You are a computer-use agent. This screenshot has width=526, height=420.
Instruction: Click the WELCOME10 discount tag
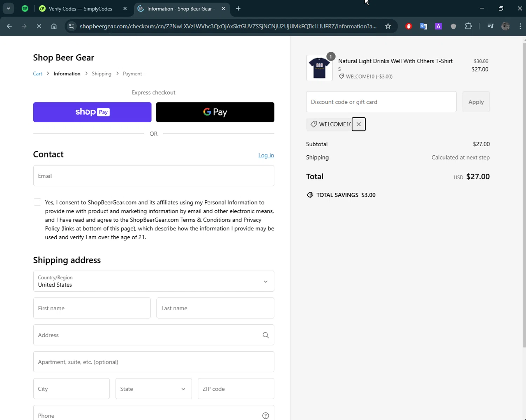click(331, 124)
